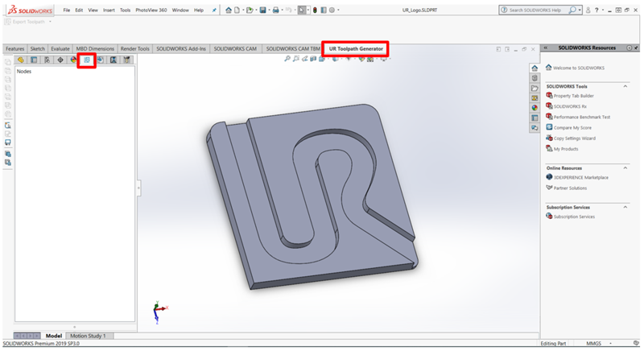Viewport: 644px width, 351px height.
Task: Click the pin icon next to Help menu
Action: [214, 10]
